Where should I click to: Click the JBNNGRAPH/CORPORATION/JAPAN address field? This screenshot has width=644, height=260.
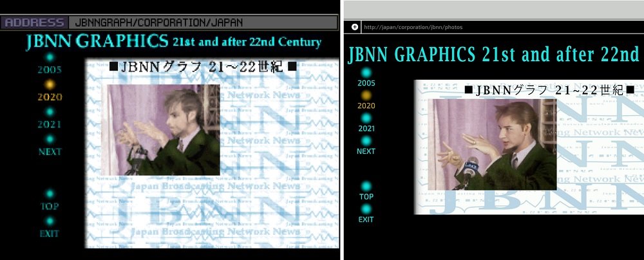pyautogui.click(x=203, y=23)
